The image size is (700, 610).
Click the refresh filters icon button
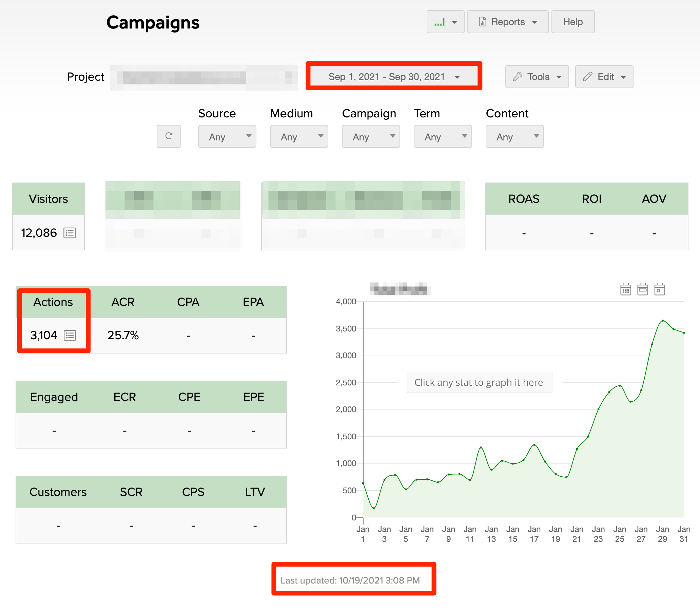(169, 136)
